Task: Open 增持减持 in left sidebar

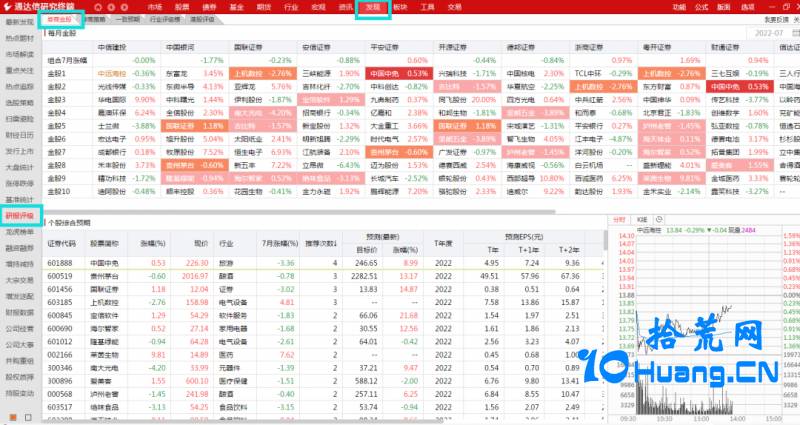Action: (x=19, y=264)
